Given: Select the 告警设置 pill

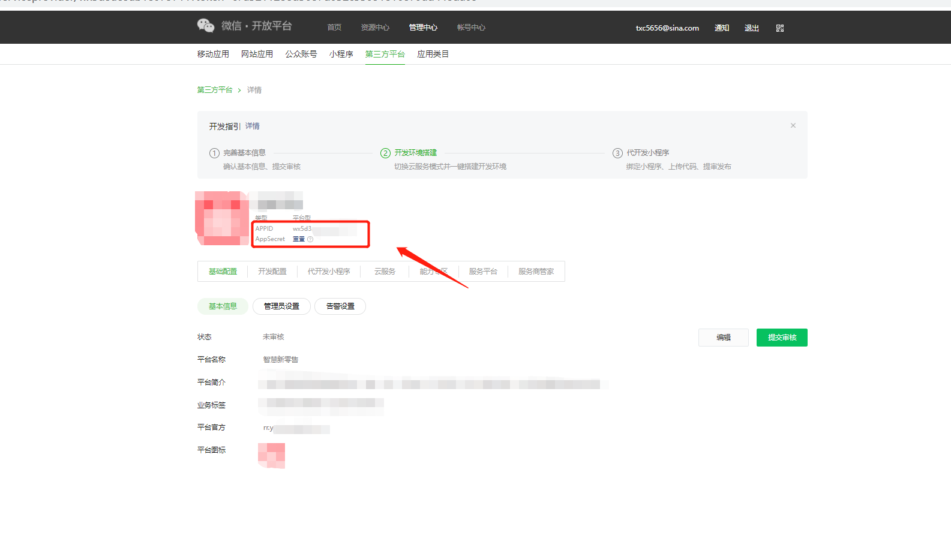Looking at the screenshot, I should point(340,306).
